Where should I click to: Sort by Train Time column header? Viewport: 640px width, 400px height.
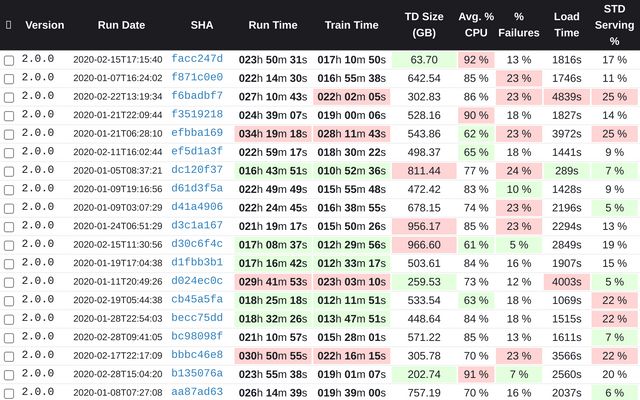tap(352, 25)
